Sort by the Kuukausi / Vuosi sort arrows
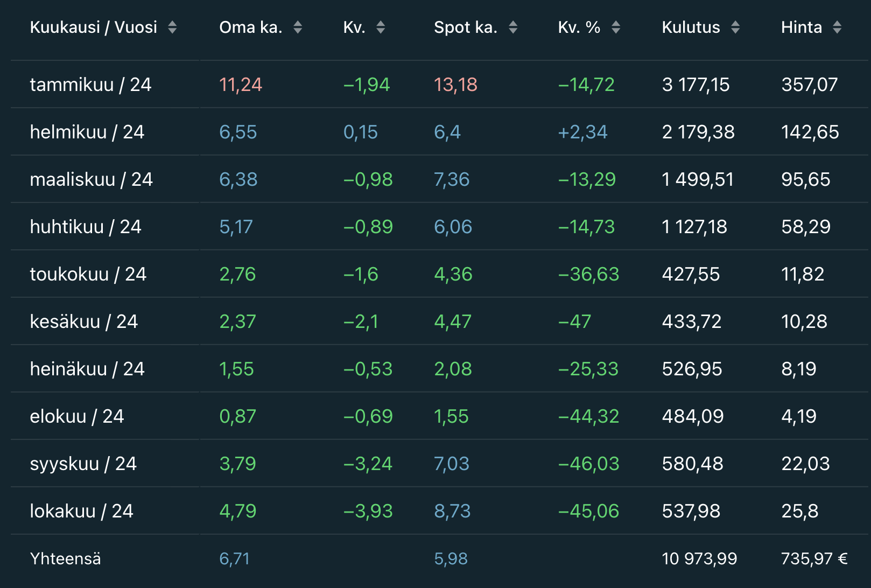 [x=172, y=27]
